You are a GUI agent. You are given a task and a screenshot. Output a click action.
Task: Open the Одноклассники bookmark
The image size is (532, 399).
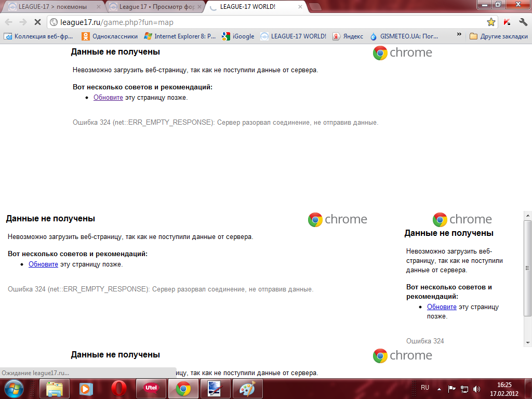click(110, 36)
